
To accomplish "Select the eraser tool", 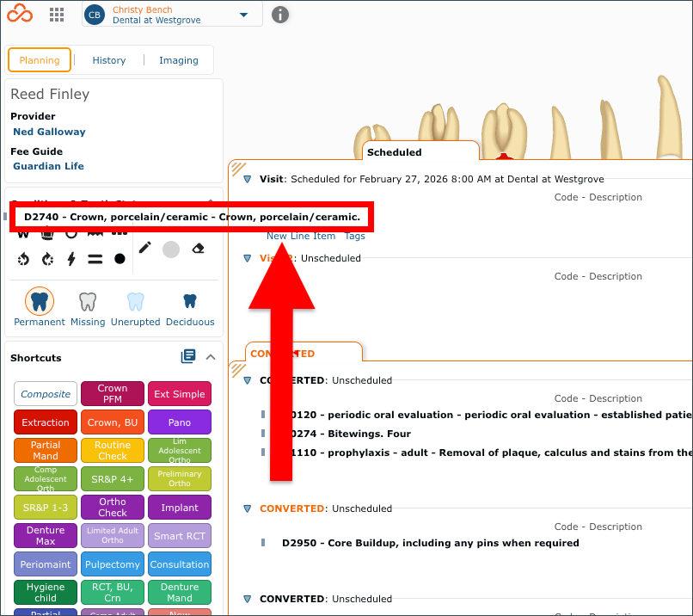I will click(x=198, y=249).
